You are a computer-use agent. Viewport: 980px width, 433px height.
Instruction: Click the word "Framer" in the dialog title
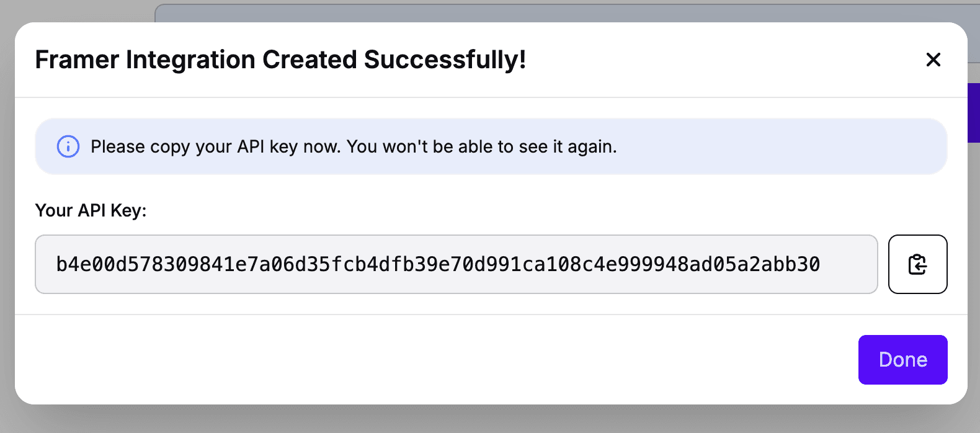[77, 60]
